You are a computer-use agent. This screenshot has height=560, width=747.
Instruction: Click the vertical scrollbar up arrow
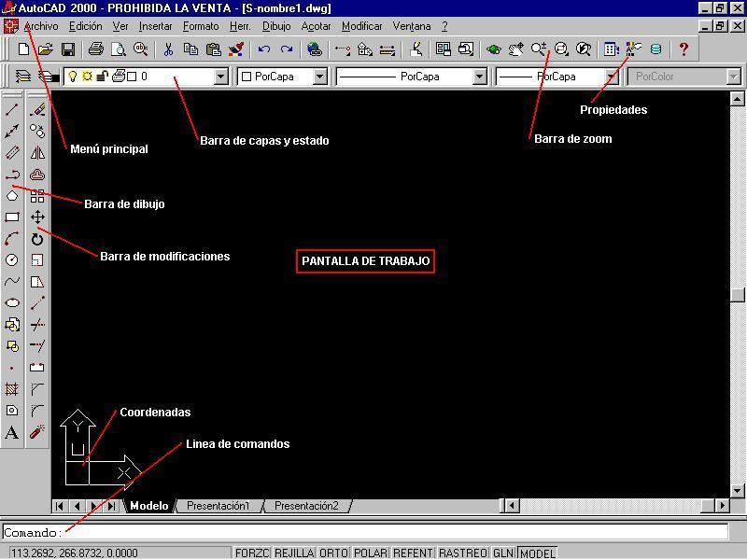click(x=737, y=99)
